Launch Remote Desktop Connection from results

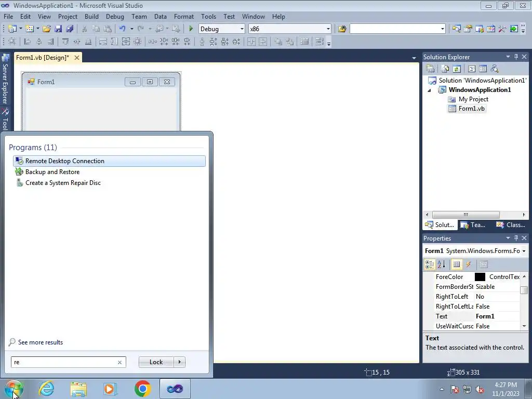[x=109, y=161]
